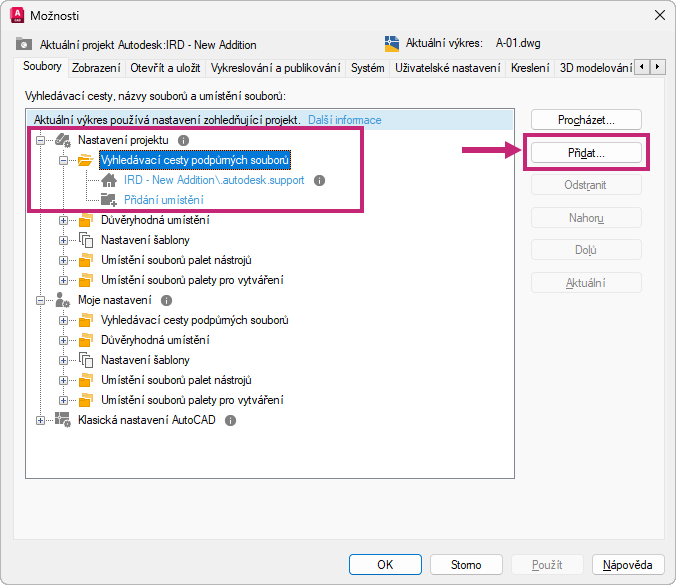Click the add-folder icon for Přidání umístění
This screenshot has width=676, height=585.
[109, 200]
